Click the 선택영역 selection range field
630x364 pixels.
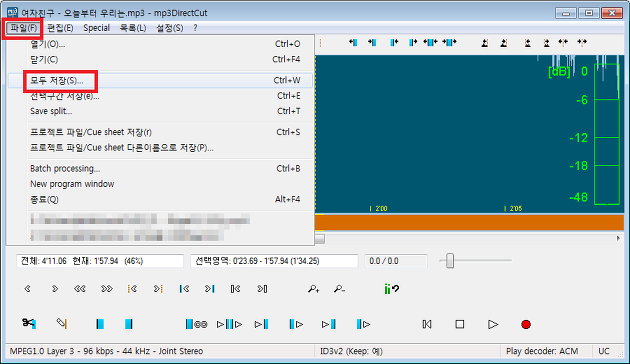(274, 261)
